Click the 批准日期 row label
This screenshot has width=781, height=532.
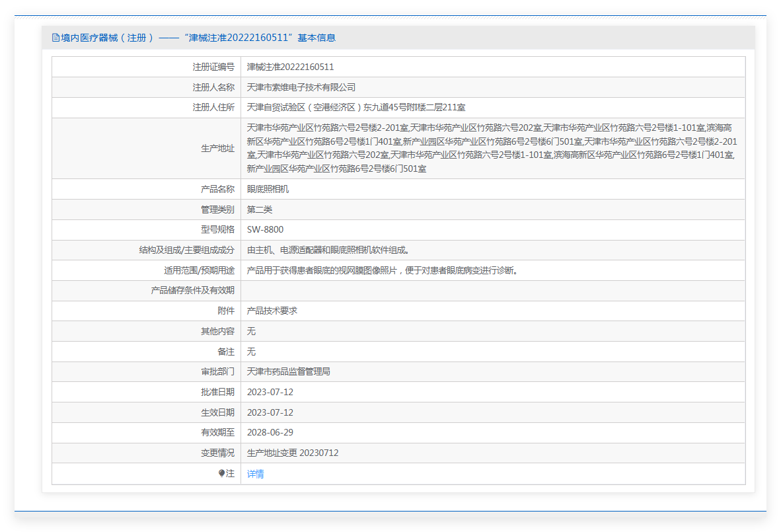[217, 392]
